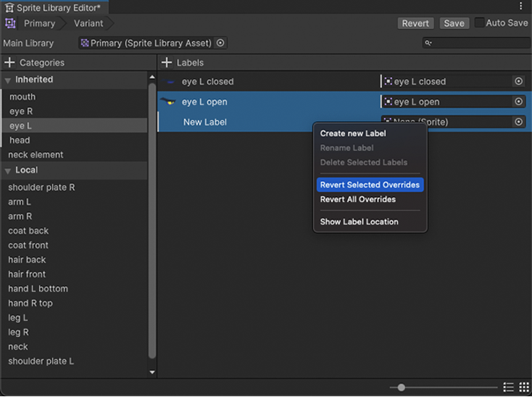Viewport: 532px width, 397px height.
Task: Enable the Auto Save checkbox
Action: (479, 23)
